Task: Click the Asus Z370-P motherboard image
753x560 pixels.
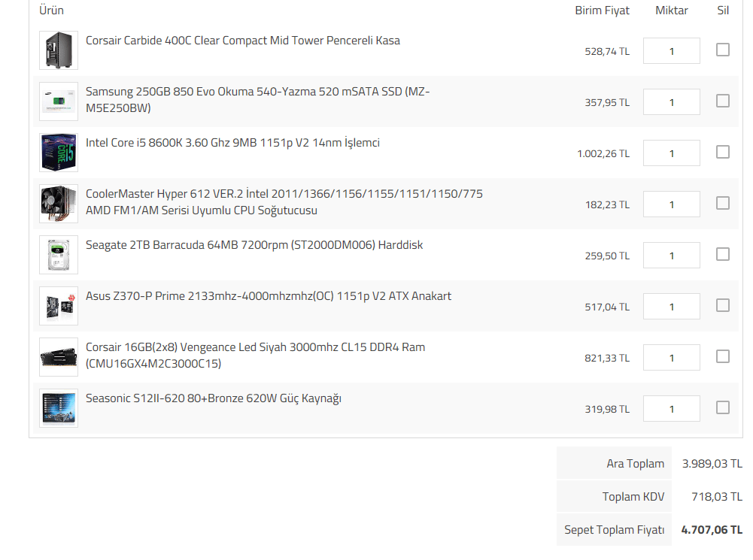Action: click(59, 306)
